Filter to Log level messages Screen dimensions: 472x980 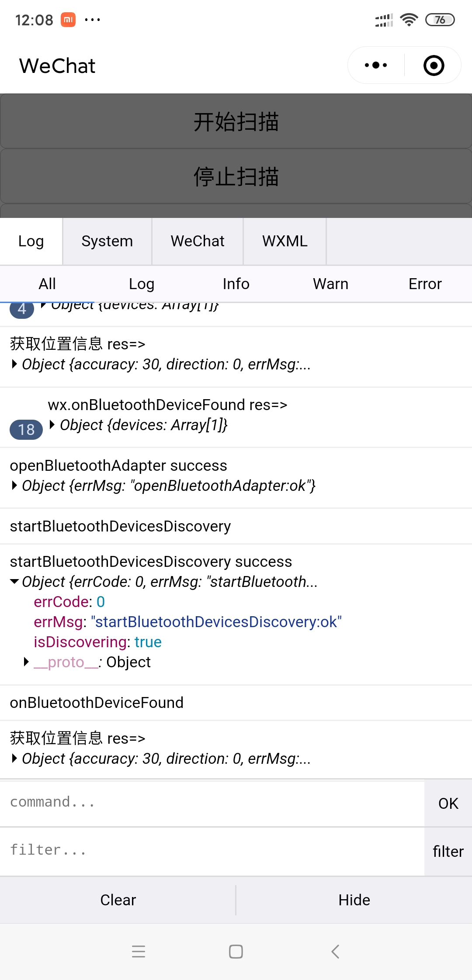coord(142,284)
